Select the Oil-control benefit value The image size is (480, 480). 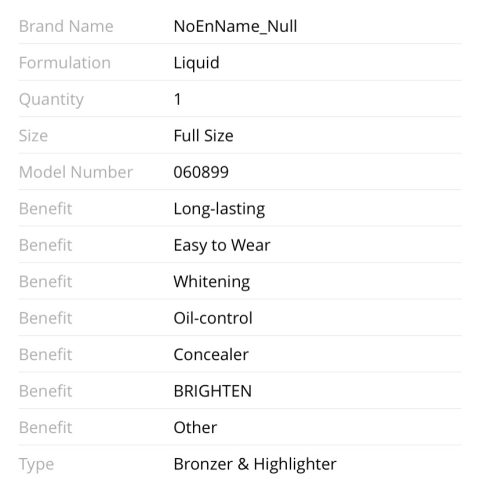(x=213, y=318)
